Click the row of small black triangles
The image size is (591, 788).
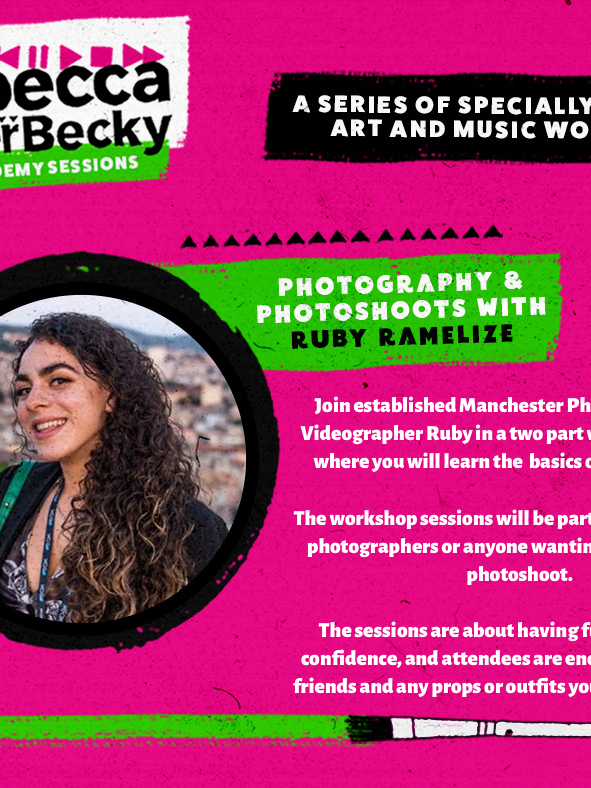[341, 237]
